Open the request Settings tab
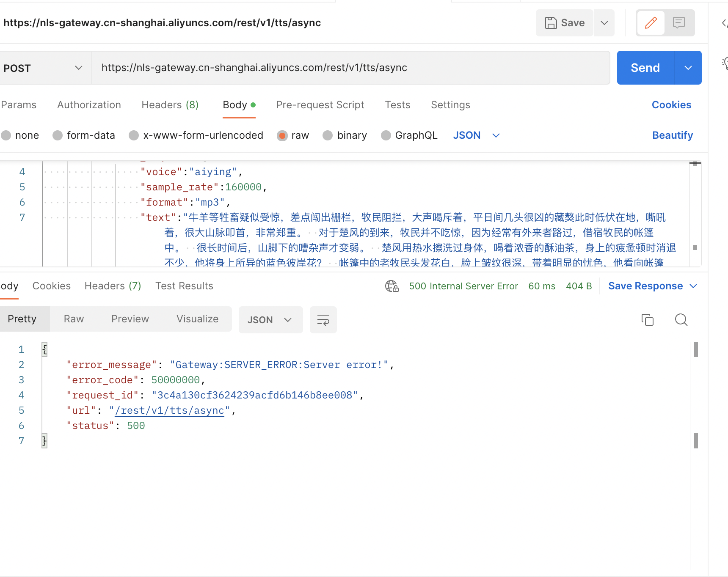Screen dimensions: 728x577 point(450,105)
